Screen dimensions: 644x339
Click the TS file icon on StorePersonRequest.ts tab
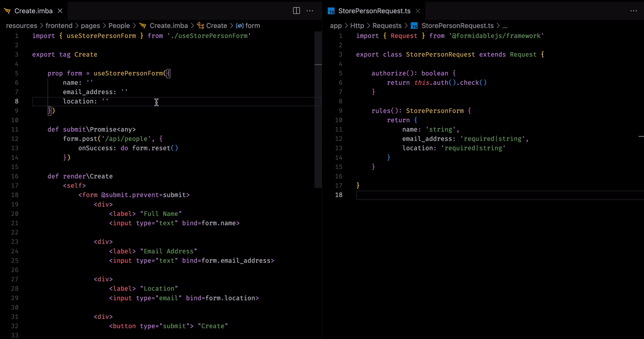pyautogui.click(x=331, y=11)
